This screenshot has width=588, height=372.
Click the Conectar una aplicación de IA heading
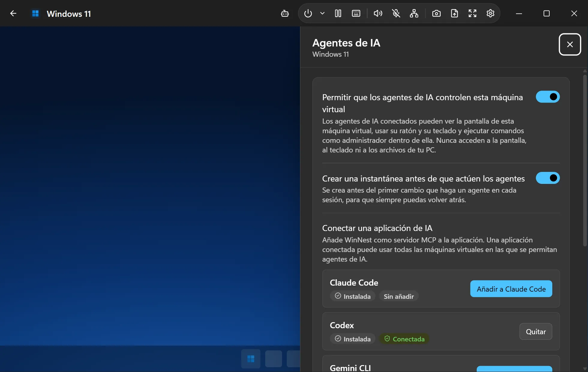377,228
